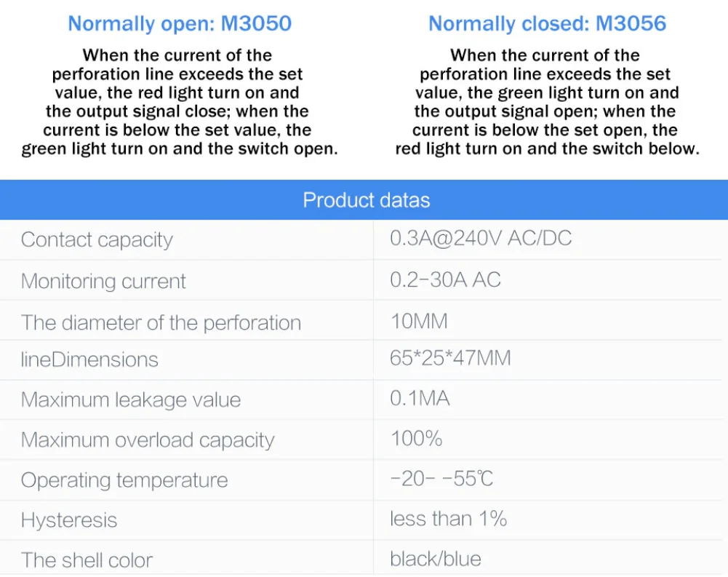Screen dimensions: 728x577
Task: Select the 0.1MA leakage value
Action: (x=420, y=398)
